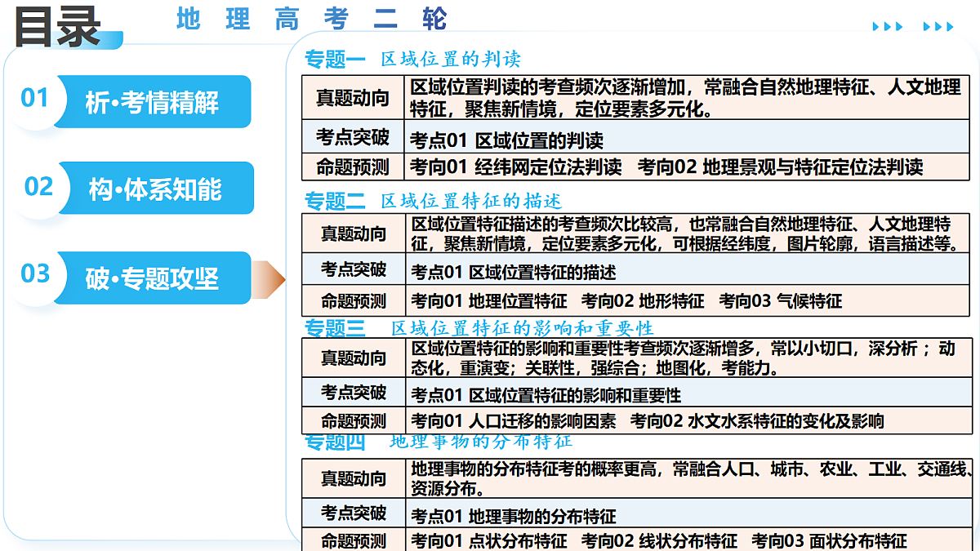This screenshot has height=551, width=980.
Task: Click 命题预测 cell in 专题四 table
Action: coord(353,540)
